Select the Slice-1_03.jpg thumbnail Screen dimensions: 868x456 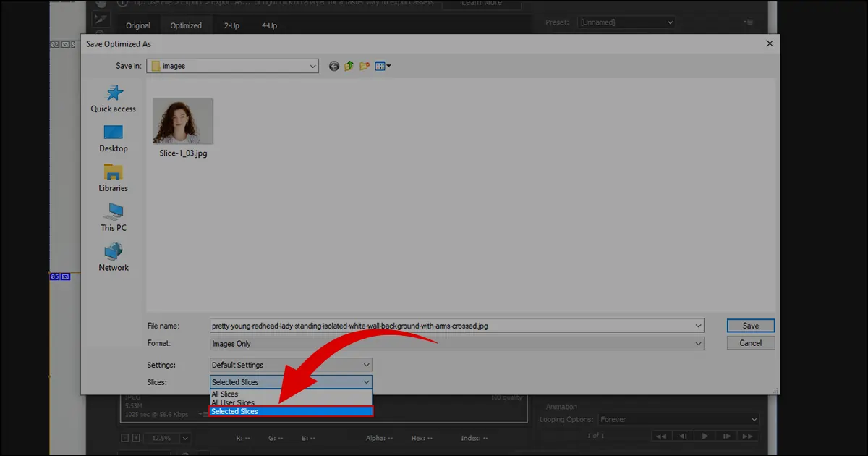click(183, 122)
